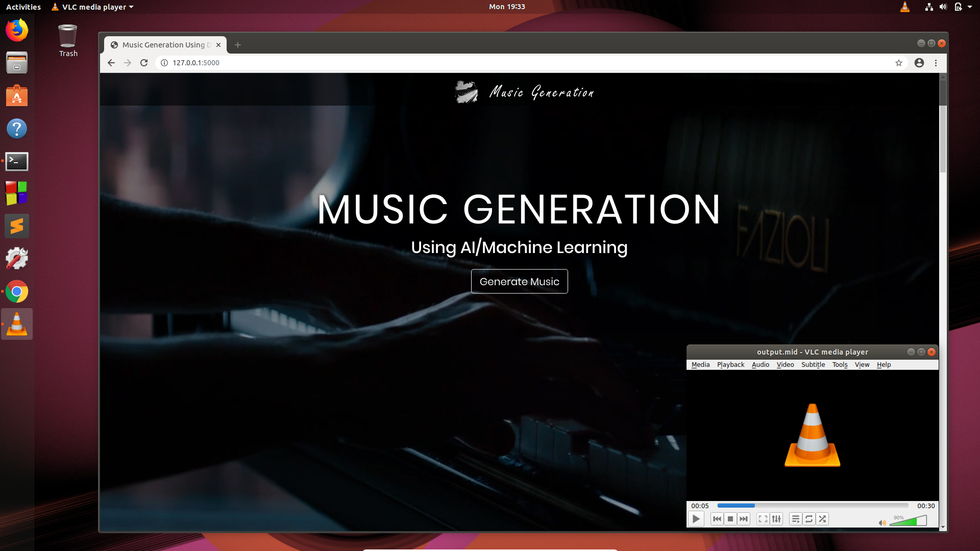Open Chrome three-dot menu
This screenshot has height=551, width=980.
[x=936, y=63]
